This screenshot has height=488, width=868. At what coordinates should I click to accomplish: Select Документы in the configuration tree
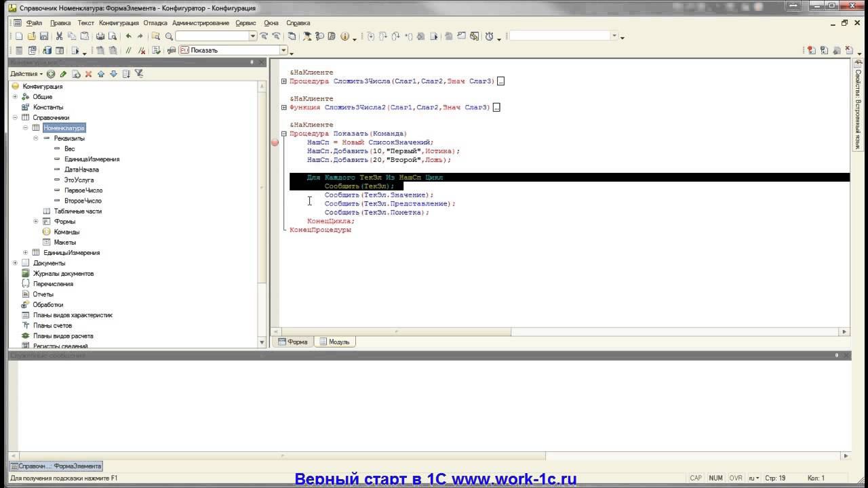[49, 263]
